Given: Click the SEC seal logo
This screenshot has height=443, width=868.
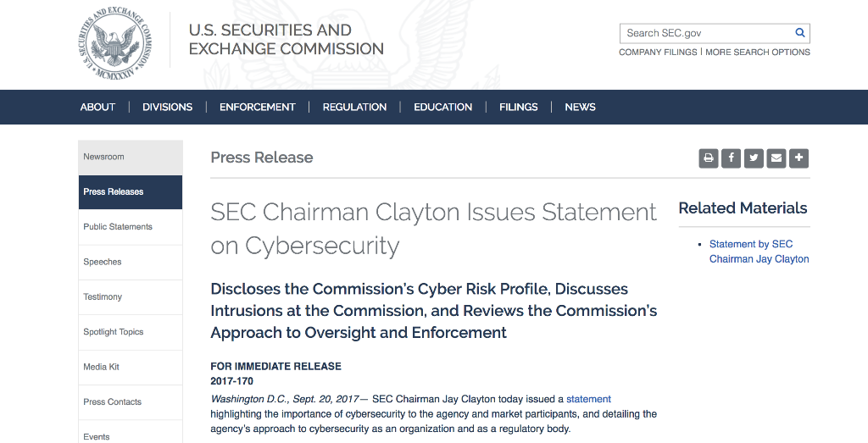Looking at the screenshot, I should 115,44.
